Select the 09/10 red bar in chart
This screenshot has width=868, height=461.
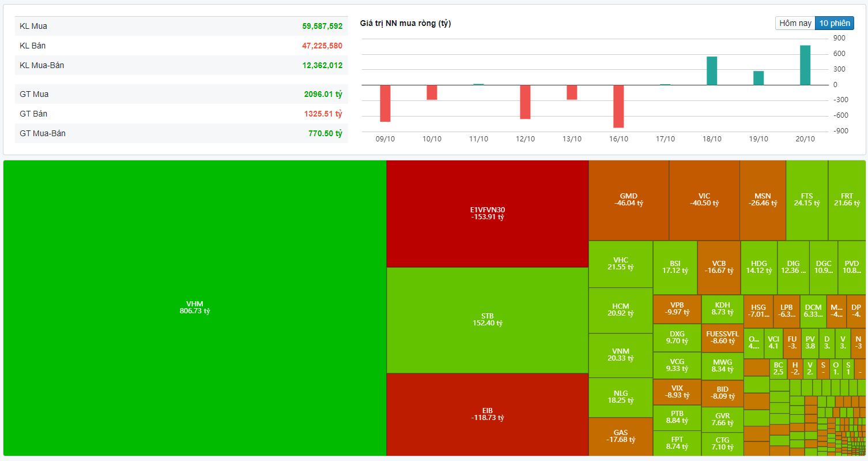(385, 103)
